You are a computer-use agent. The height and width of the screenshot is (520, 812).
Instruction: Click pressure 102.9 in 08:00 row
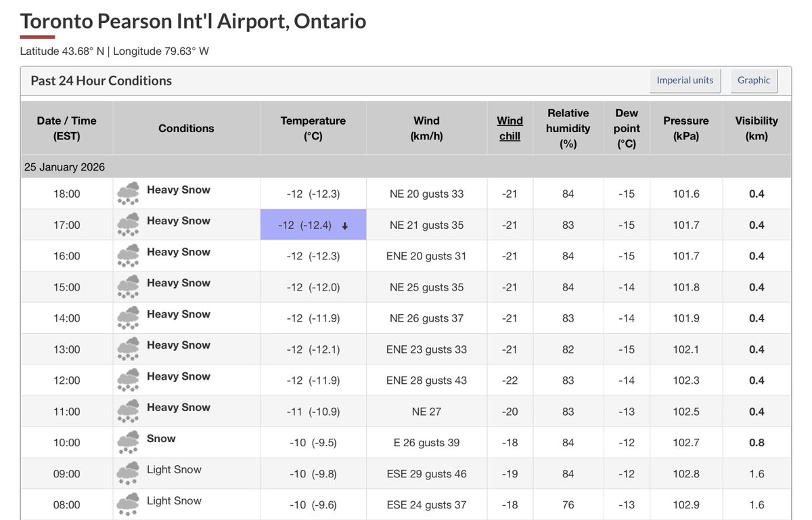686,505
